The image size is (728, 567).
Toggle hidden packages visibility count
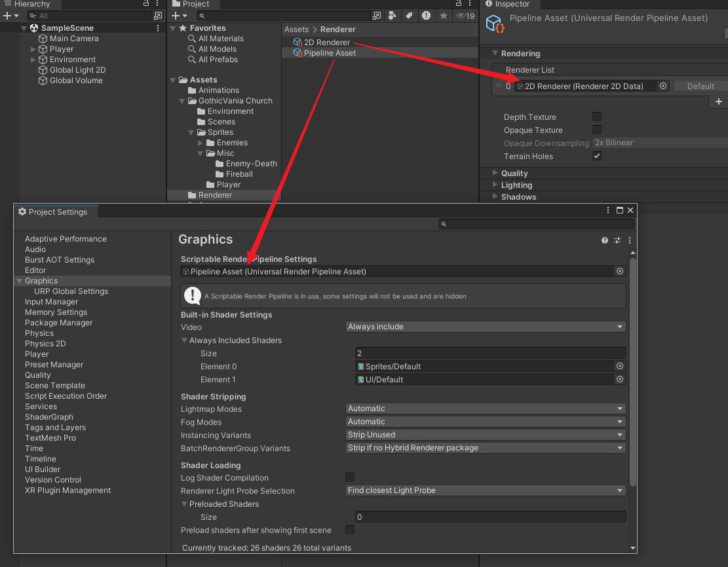[465, 16]
